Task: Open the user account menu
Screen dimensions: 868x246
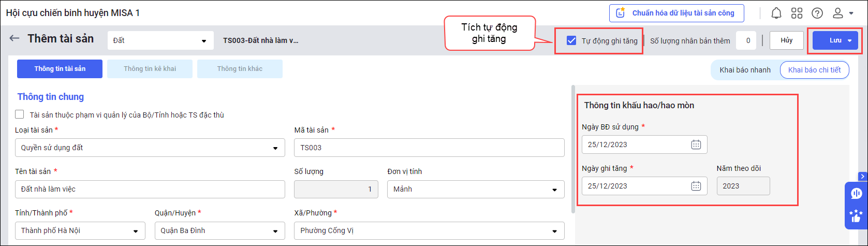Action: (x=842, y=13)
